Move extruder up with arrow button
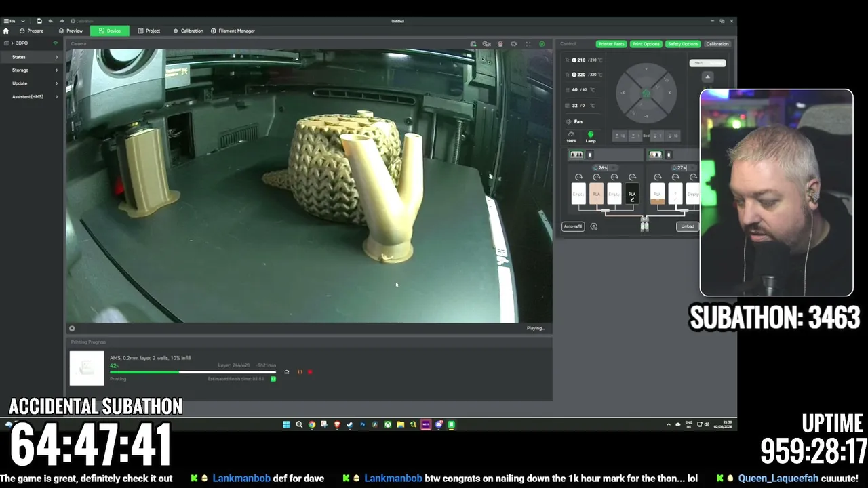This screenshot has width=868, height=488. pyautogui.click(x=707, y=77)
